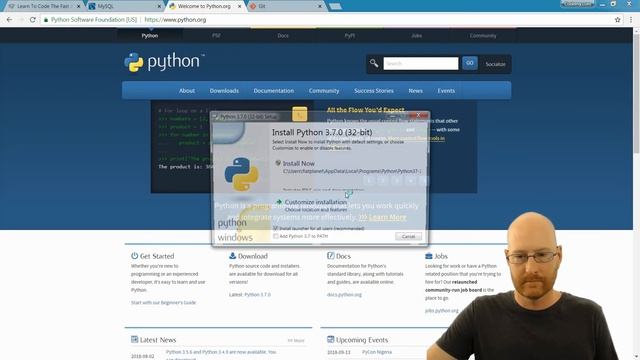
Task: Open Community in the top bar
Action: (483, 36)
